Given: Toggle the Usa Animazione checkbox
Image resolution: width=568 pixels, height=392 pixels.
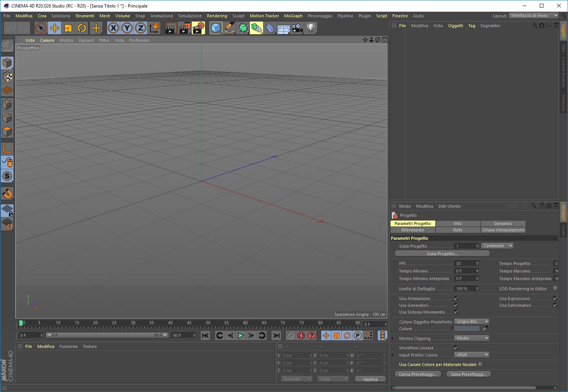Looking at the screenshot, I should click(456, 299).
